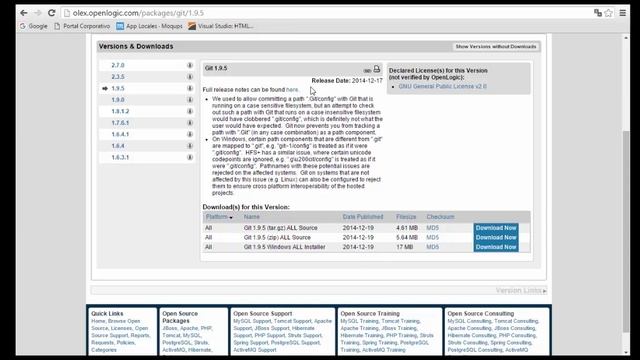Click Git 1.9.5 Windows ALL Installer name

pos(284,247)
